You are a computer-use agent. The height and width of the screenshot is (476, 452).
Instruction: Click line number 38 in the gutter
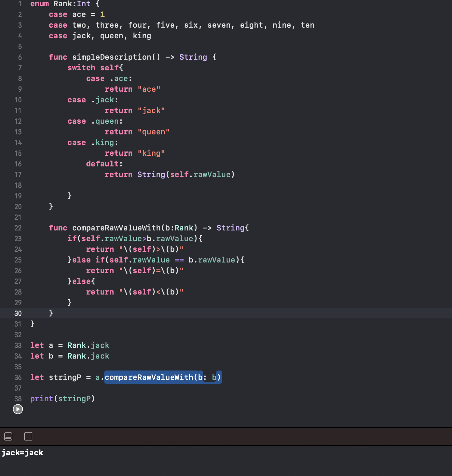(18, 399)
